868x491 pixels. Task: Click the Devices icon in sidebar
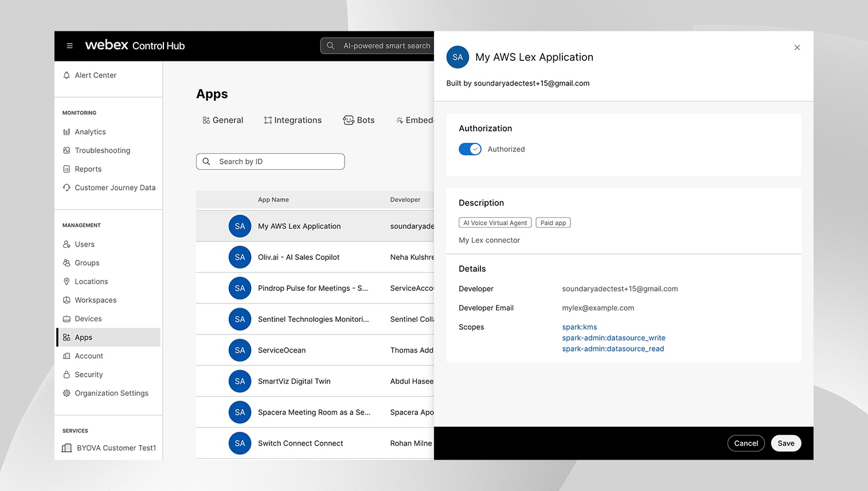coord(67,319)
